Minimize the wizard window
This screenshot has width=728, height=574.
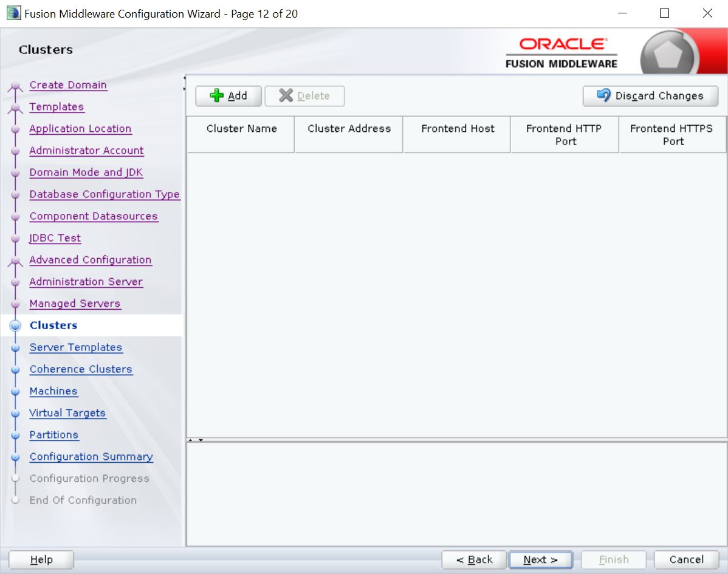tap(623, 13)
